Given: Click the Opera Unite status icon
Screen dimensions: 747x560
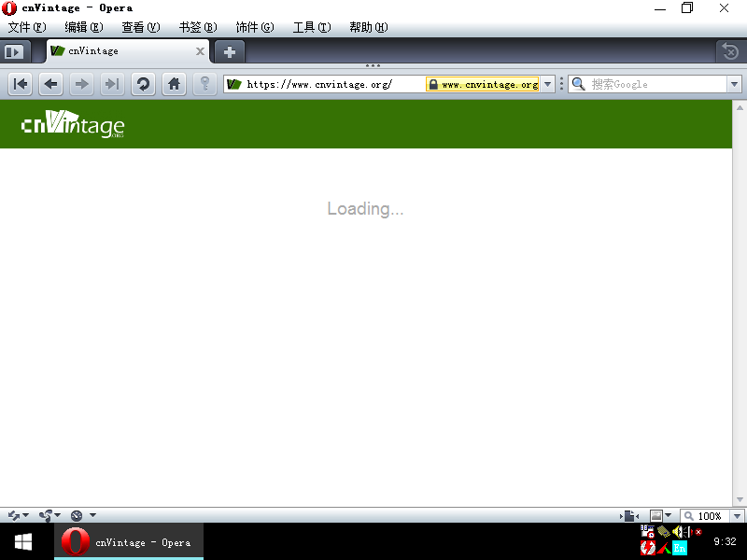Looking at the screenshot, I should pyautogui.click(x=46, y=515).
